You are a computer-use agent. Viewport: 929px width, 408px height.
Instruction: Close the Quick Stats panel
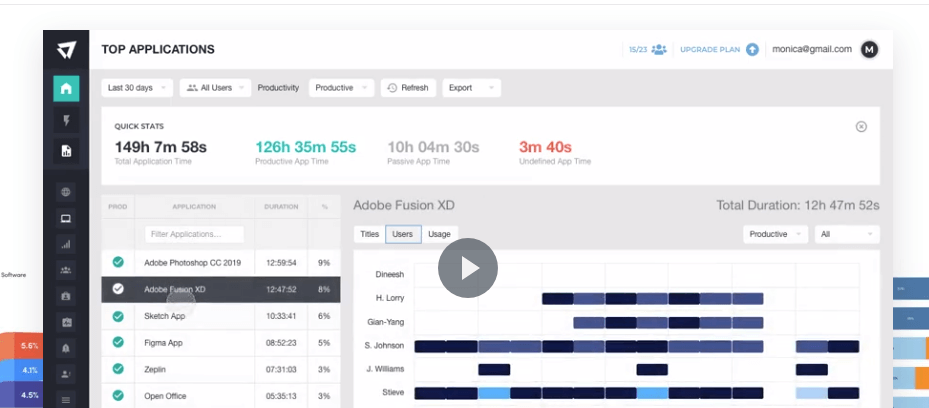click(x=861, y=127)
